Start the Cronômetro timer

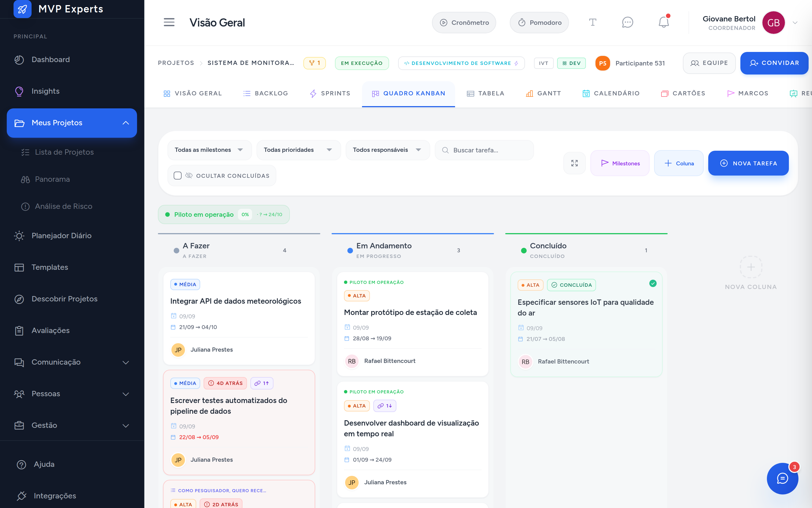[464, 23]
